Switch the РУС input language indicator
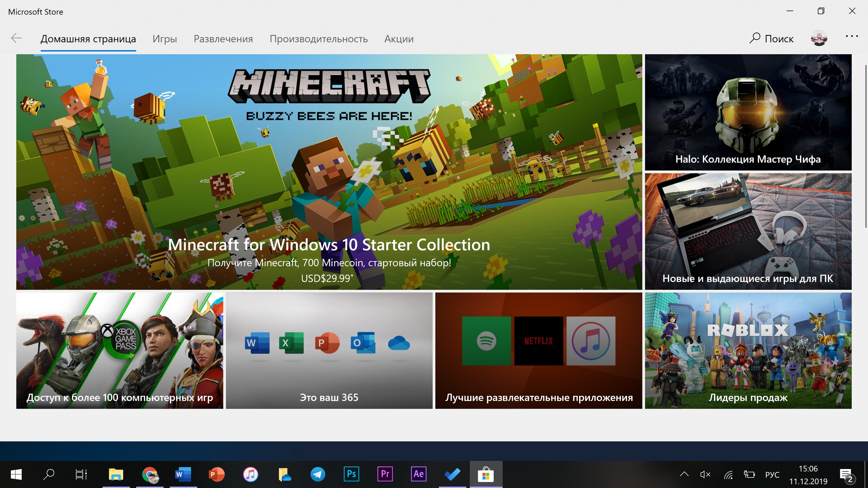Image resolution: width=868 pixels, height=488 pixels. [772, 474]
